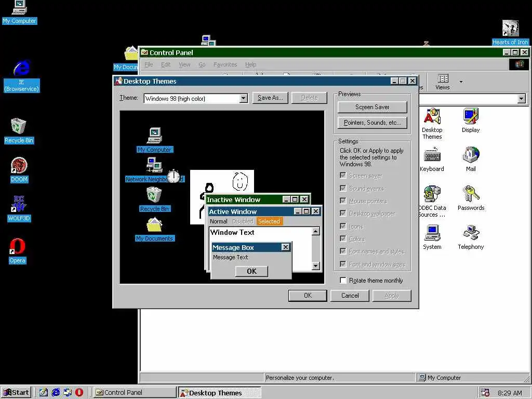Open Control Panel address bar dropdown

(522, 99)
